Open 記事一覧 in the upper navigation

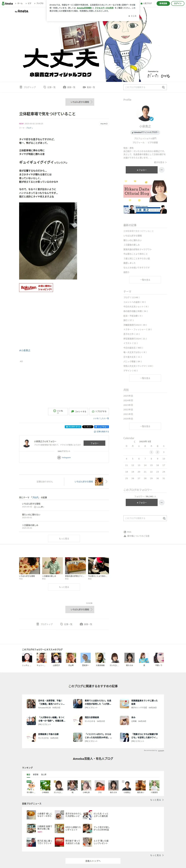point(50,87)
